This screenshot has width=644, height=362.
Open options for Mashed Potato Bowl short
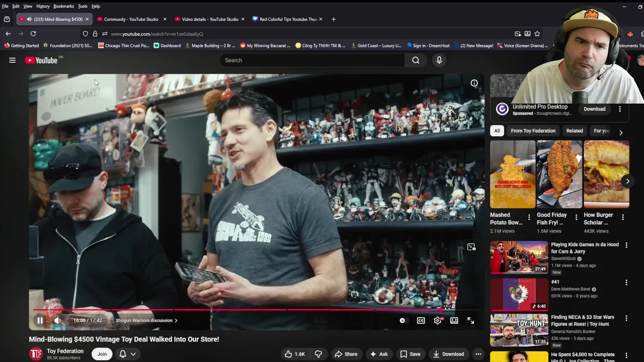(x=529, y=217)
